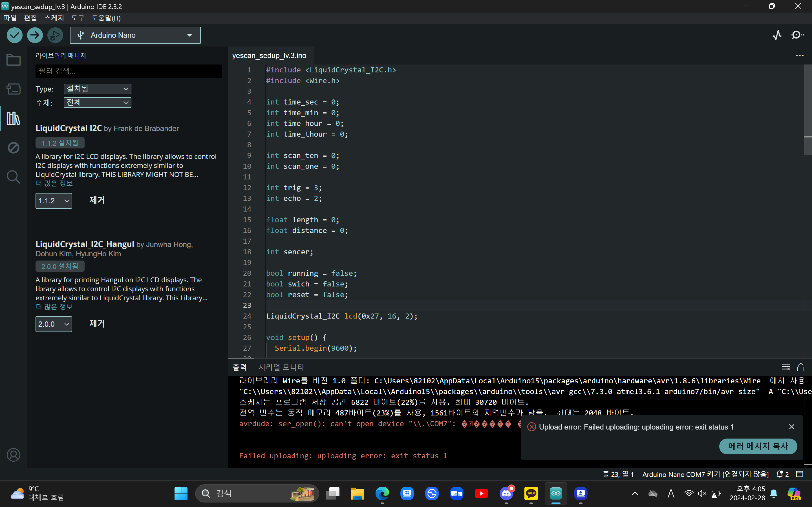Open LiquidCrystal I2C version 1.1.2 dropdown
812x507 pixels.
54,201
